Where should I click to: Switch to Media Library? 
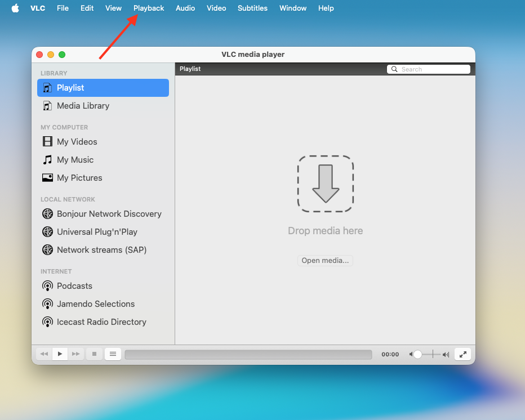(83, 105)
